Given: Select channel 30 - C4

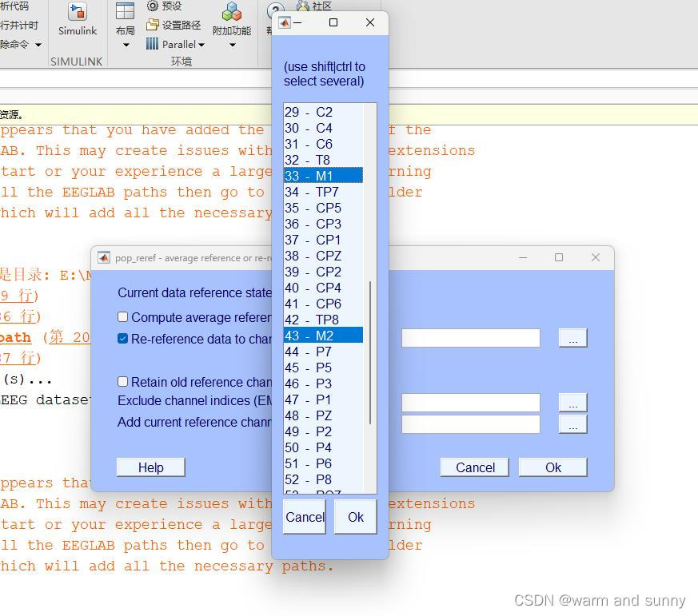Looking at the screenshot, I should pyautogui.click(x=324, y=128).
